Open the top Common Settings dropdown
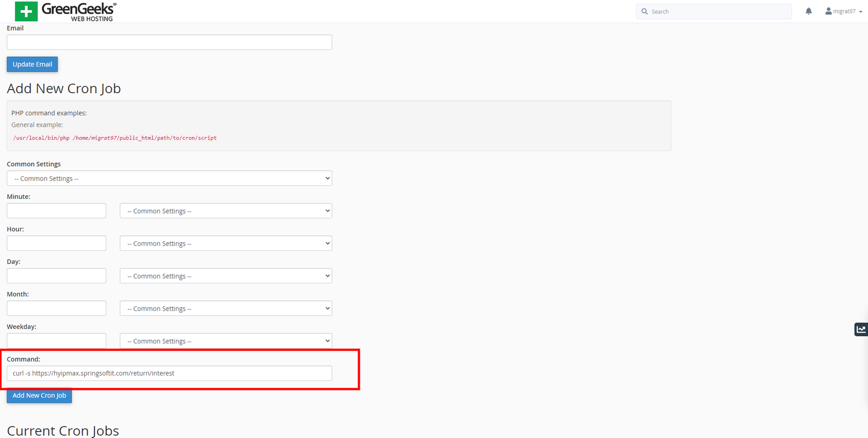This screenshot has height=438, width=868. coord(169,178)
